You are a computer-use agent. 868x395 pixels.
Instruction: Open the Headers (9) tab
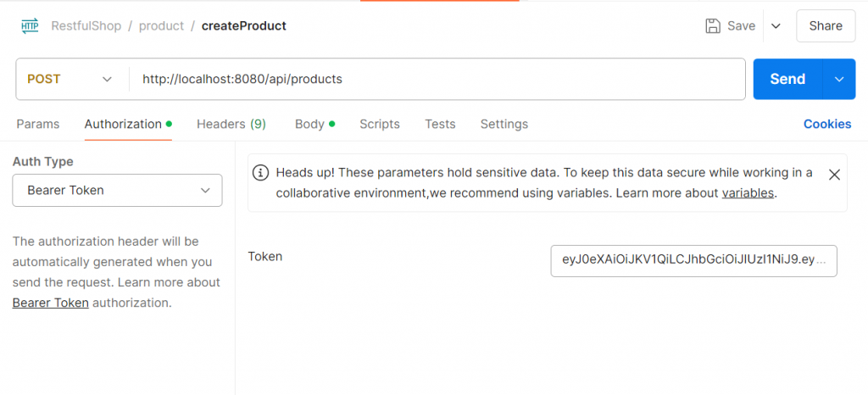231,124
